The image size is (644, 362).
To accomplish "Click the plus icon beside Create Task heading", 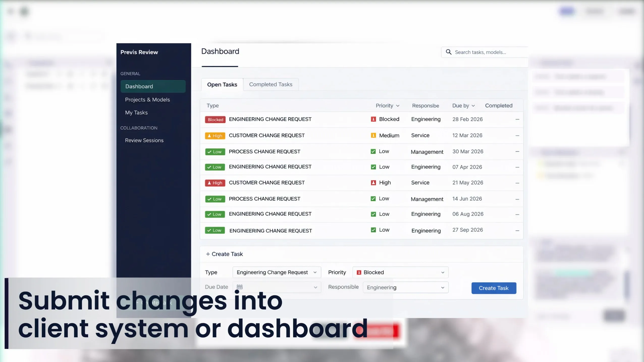I will [x=208, y=254].
